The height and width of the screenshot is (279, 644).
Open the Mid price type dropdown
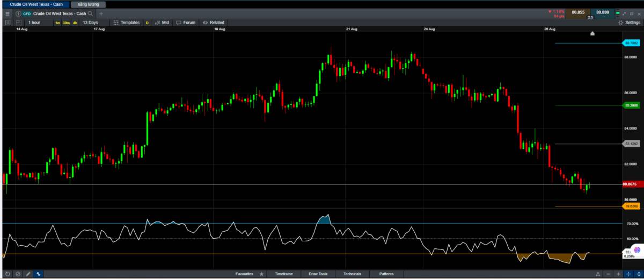(161, 23)
